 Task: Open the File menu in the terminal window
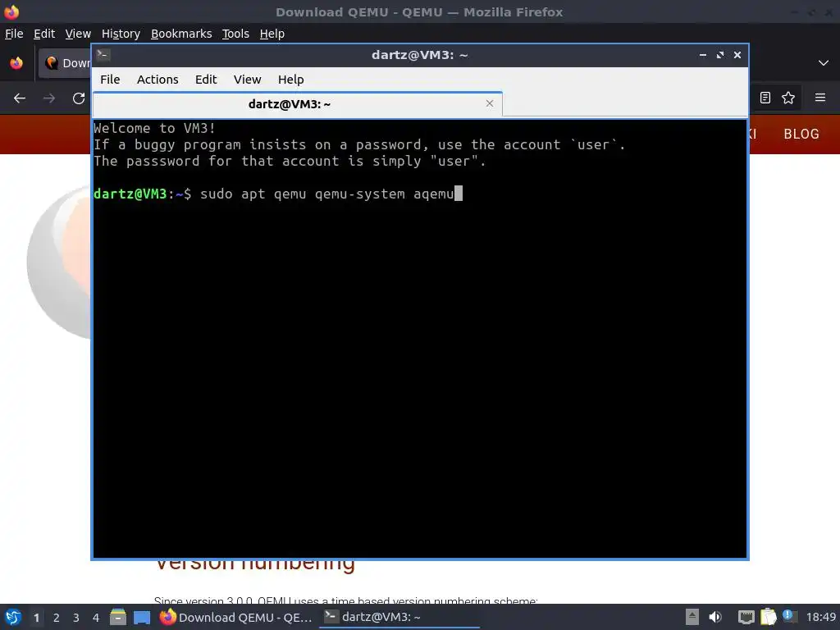pos(110,80)
